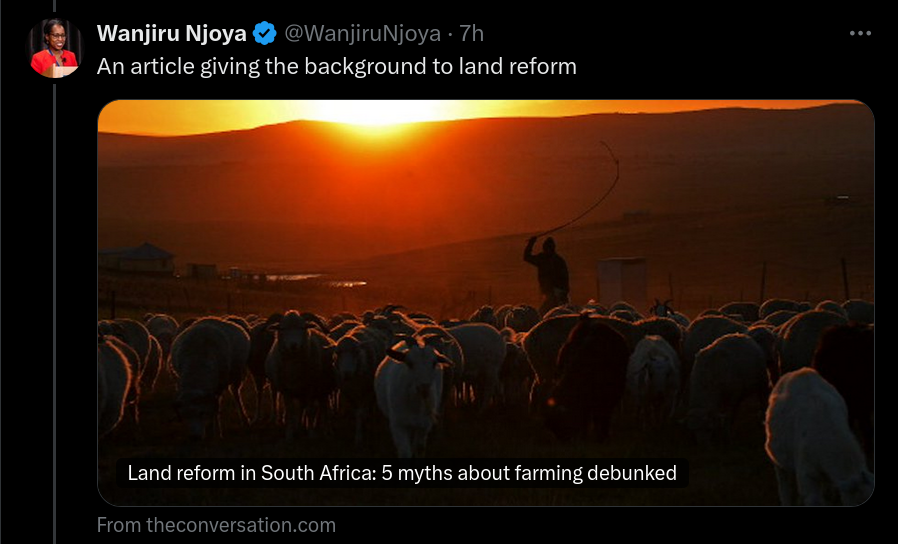The width and height of the screenshot is (898, 544).
Task: Click the white box structure beside the herder
Action: (623, 281)
